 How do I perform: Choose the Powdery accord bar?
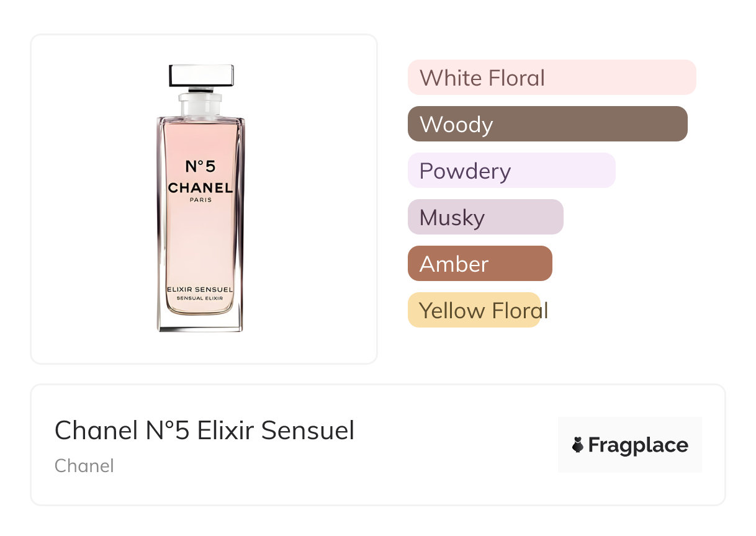click(511, 171)
